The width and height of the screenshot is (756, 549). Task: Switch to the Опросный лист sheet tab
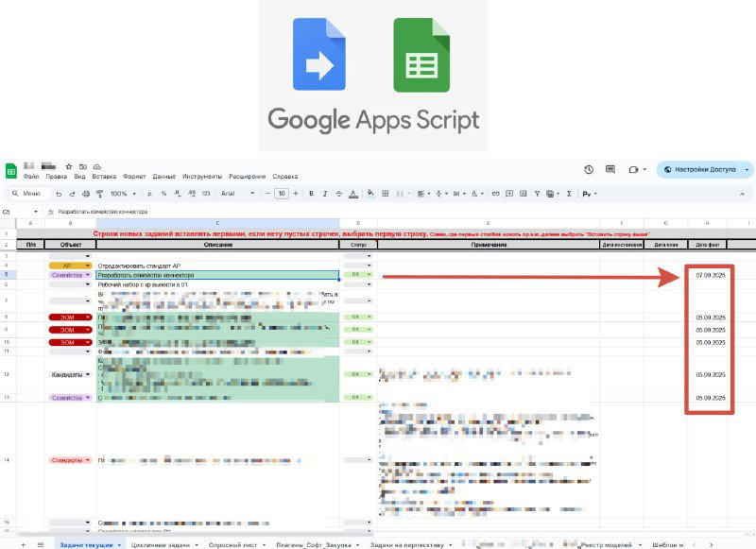237,544
